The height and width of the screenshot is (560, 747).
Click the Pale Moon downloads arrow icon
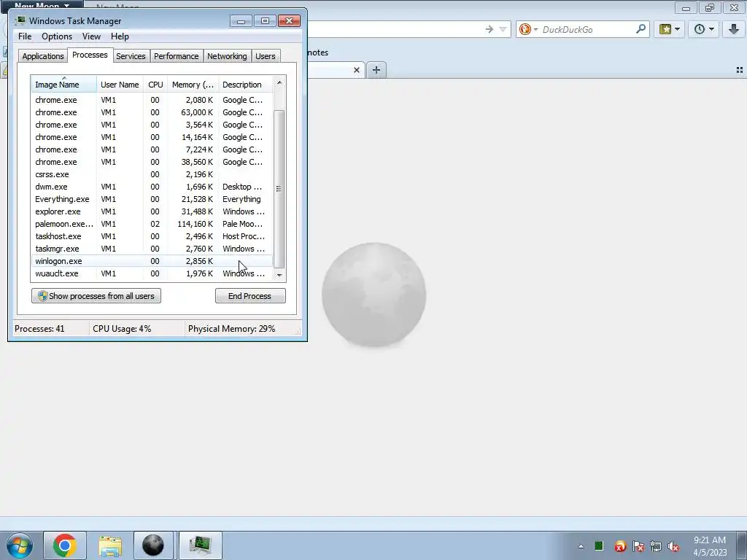734,29
